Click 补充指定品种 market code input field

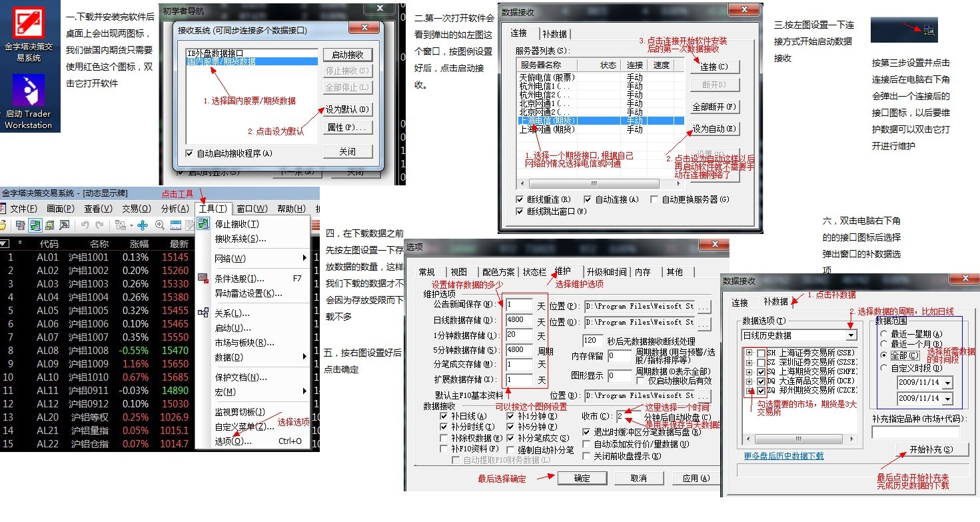916,431
